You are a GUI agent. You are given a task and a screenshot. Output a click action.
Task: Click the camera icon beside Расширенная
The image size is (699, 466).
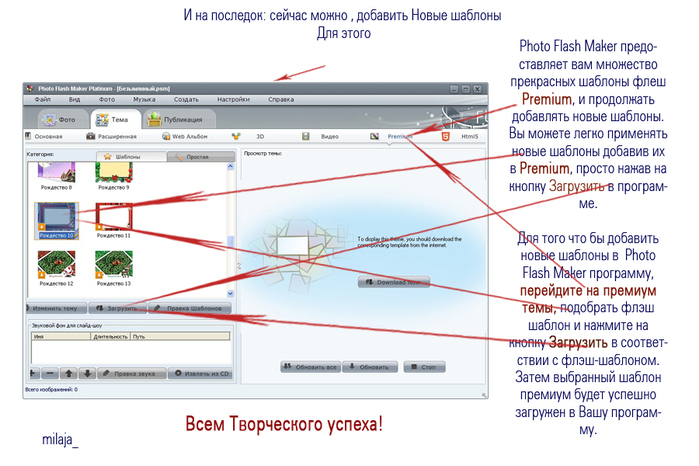90,136
